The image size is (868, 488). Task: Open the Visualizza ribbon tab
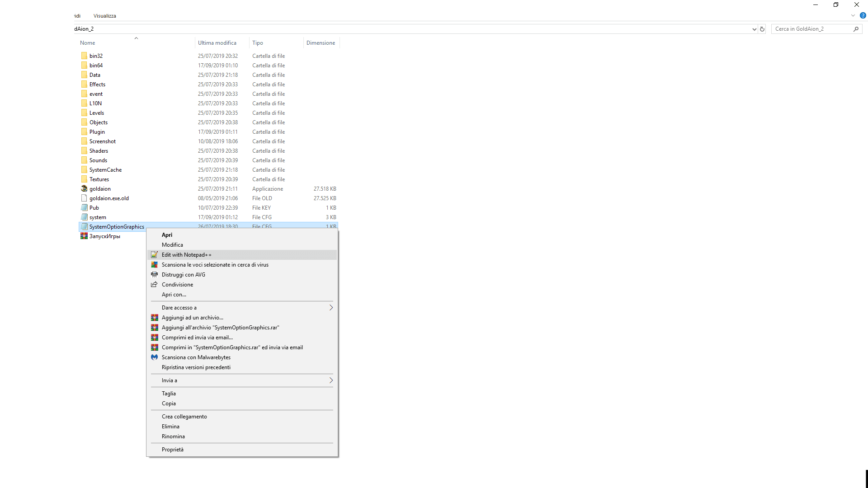coord(104,16)
